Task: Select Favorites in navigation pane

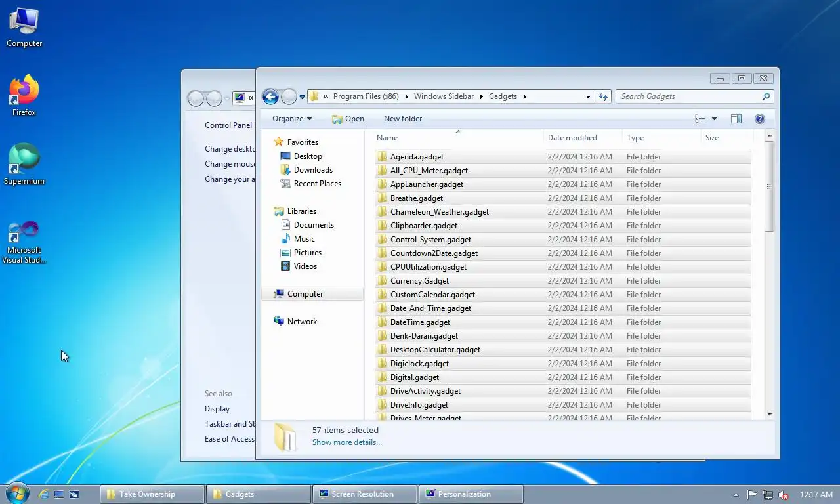Action: coord(303,142)
